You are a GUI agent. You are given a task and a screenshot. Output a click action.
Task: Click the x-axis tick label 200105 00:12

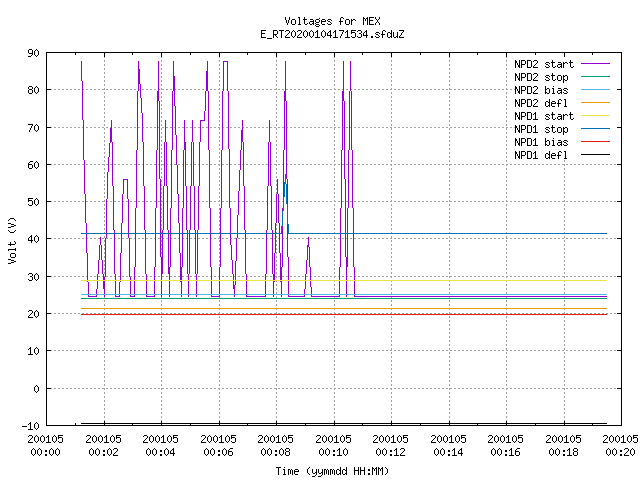coord(391,446)
